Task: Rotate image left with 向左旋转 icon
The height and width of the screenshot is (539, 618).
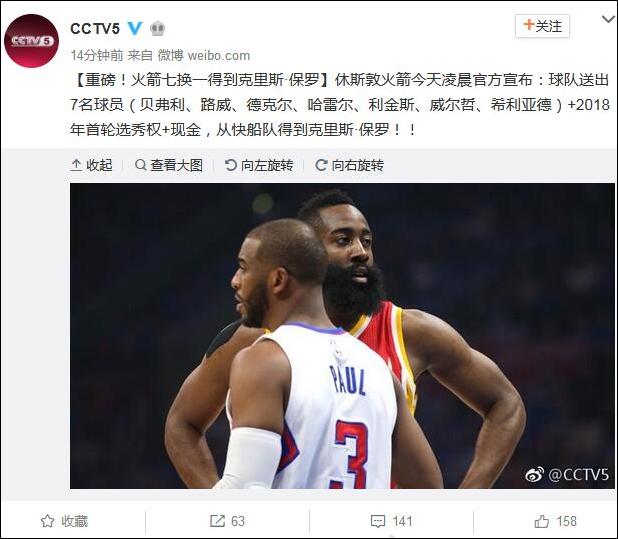Action: pos(231,165)
